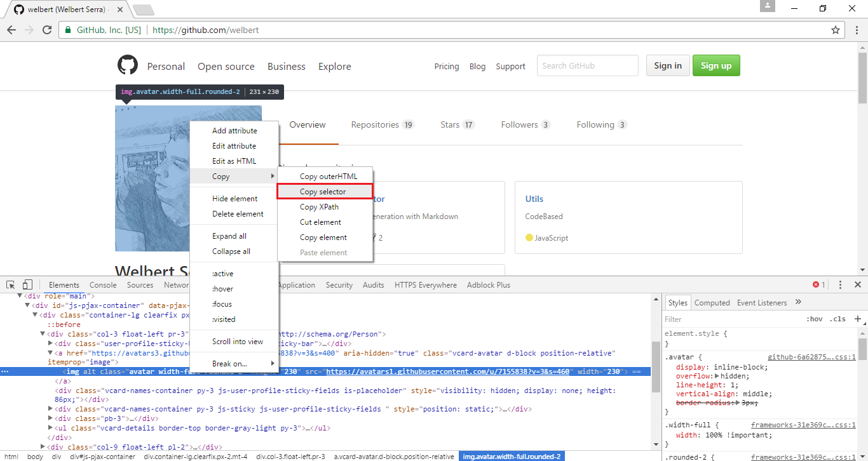Image resolution: width=868 pixels, height=461 pixels.
Task: Click the Chrome profile avatar icon
Action: [x=769, y=6]
